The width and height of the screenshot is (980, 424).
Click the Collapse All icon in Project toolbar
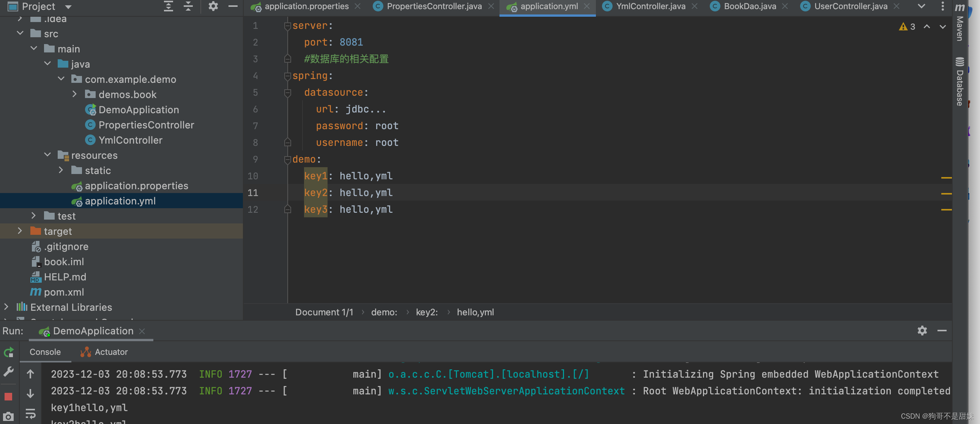(x=188, y=6)
